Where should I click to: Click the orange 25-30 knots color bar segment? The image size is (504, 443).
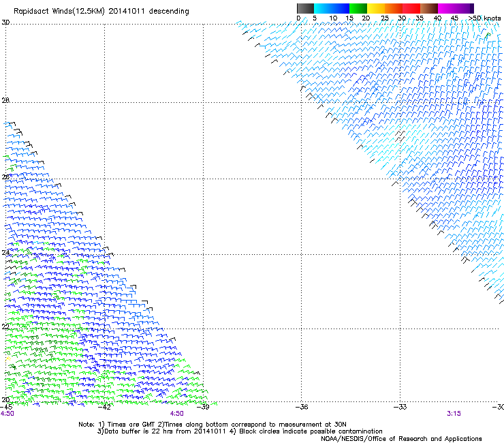[x=394, y=8]
